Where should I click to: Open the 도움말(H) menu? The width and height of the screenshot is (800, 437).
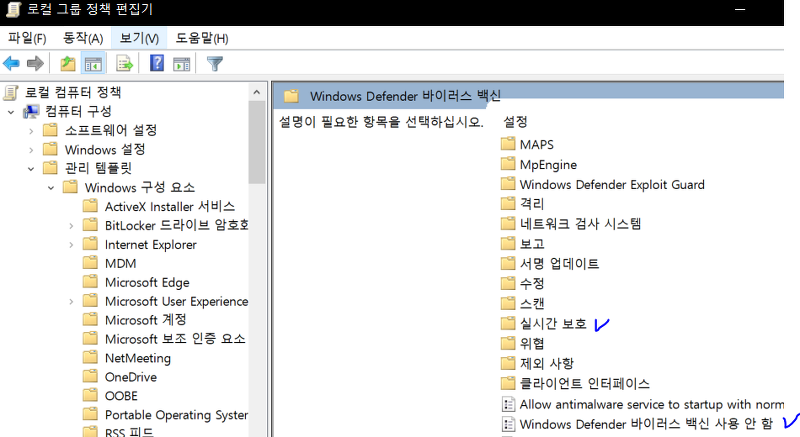pyautogui.click(x=202, y=38)
